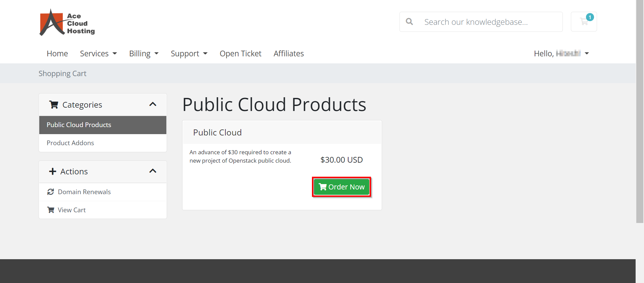
Task: Click the Domain Renewals refresh icon
Action: (x=51, y=192)
